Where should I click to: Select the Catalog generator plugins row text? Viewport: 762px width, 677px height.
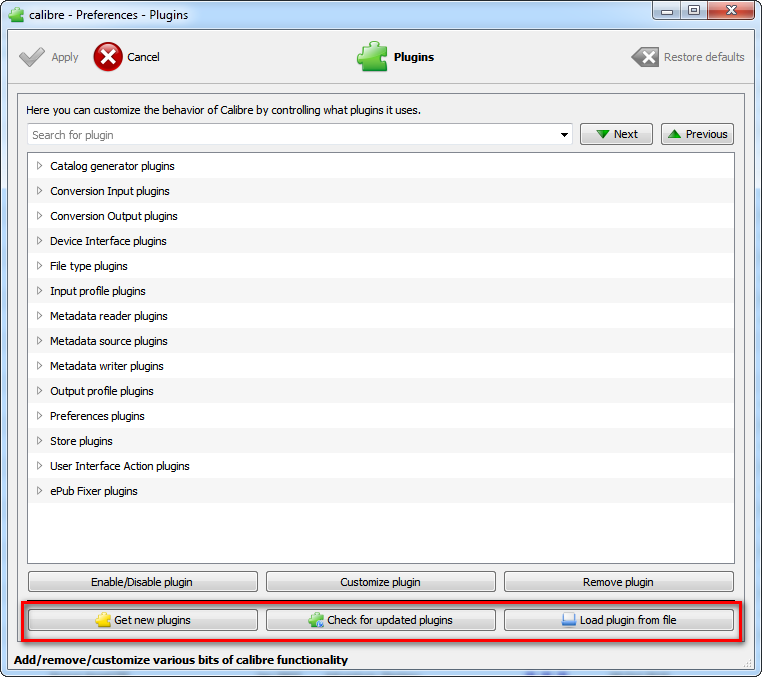[112, 166]
